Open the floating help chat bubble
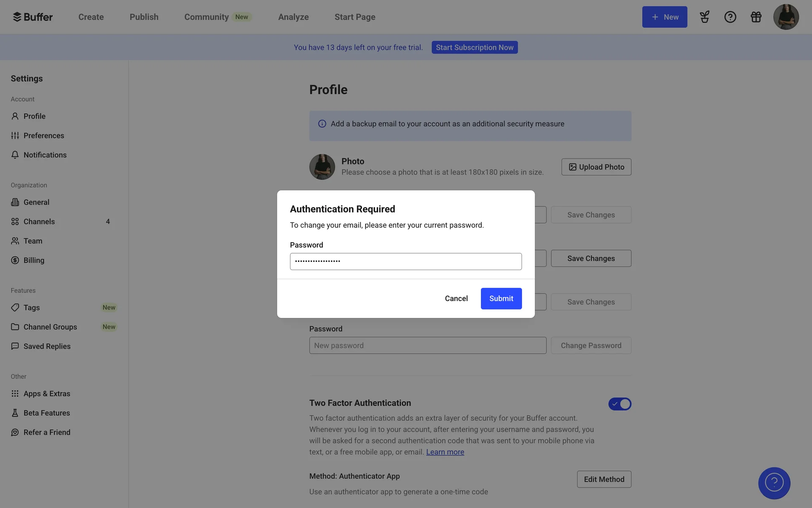This screenshot has width=812, height=508. pyautogui.click(x=774, y=483)
